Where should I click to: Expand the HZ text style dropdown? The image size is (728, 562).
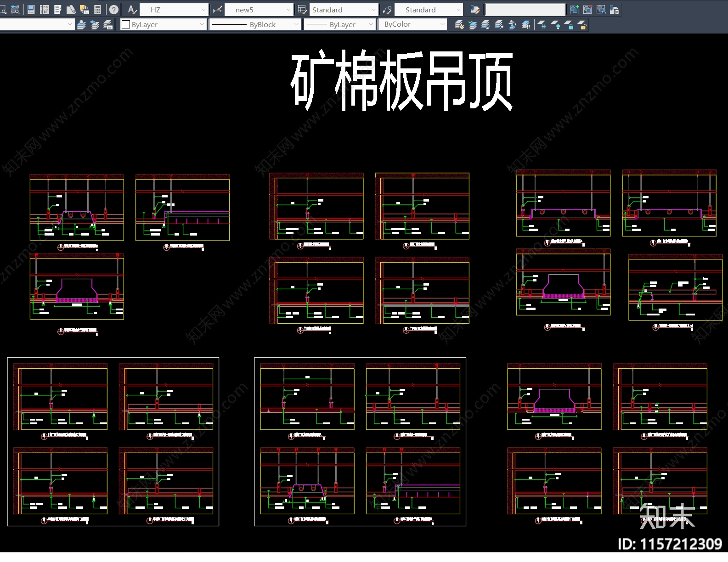[203, 10]
